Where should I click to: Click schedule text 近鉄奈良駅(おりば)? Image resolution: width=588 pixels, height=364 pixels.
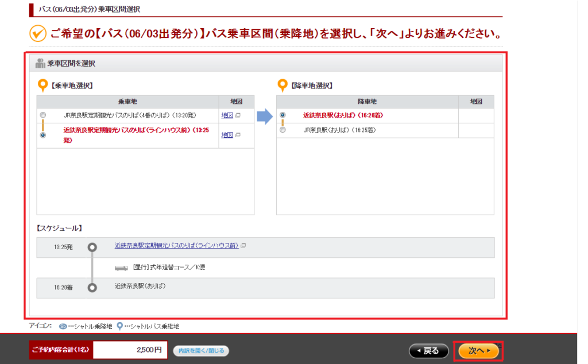tap(140, 286)
